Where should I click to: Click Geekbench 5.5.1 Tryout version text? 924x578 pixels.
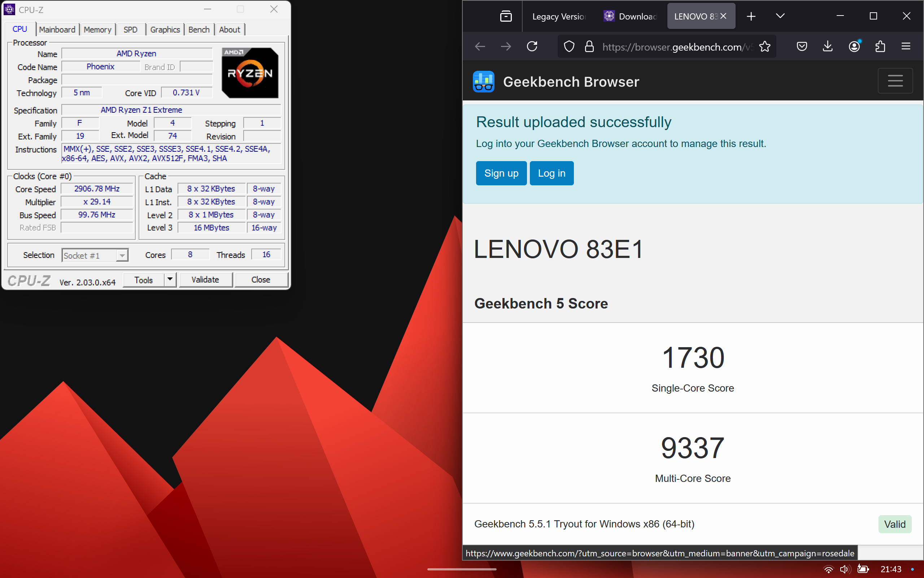click(584, 524)
